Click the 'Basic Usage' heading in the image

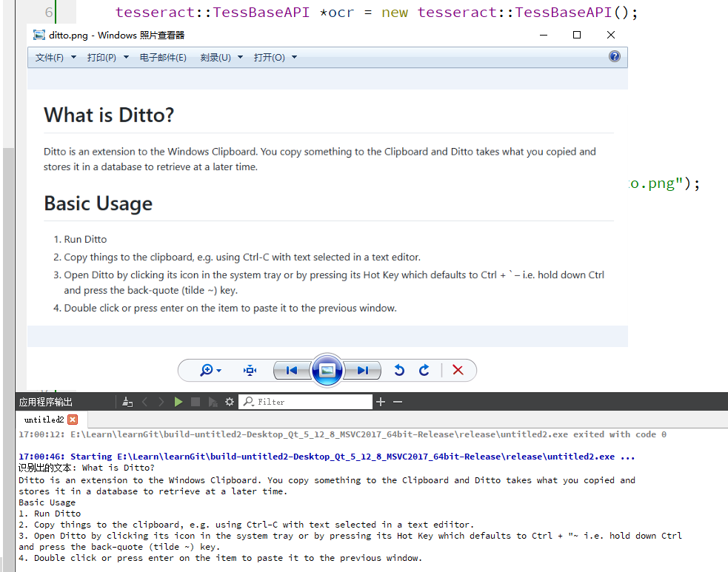[98, 203]
